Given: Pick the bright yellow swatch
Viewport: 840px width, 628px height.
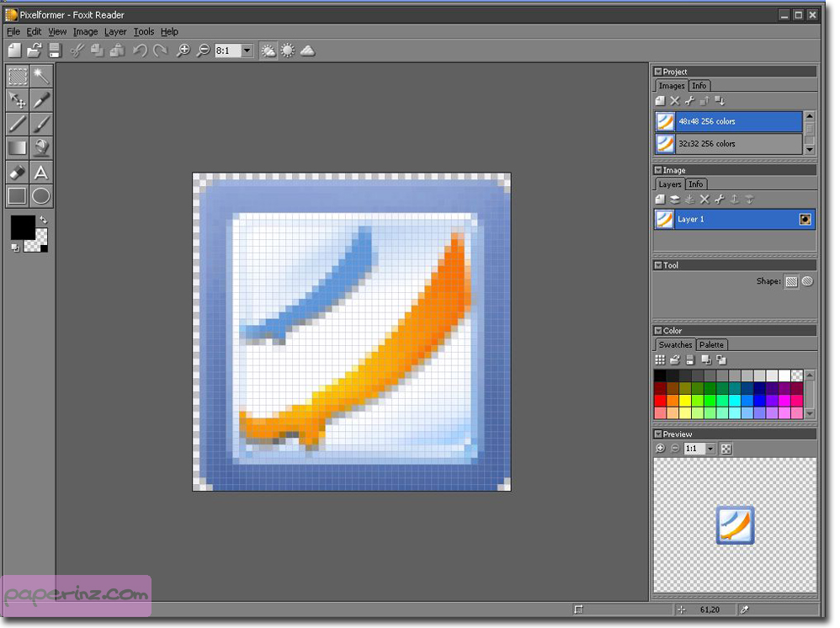Looking at the screenshot, I should coord(684,400).
